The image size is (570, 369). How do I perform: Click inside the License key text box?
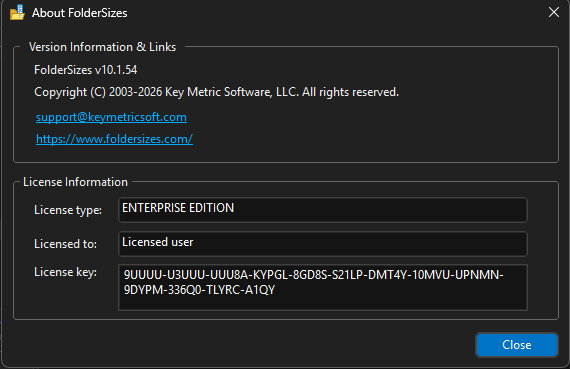coord(323,287)
